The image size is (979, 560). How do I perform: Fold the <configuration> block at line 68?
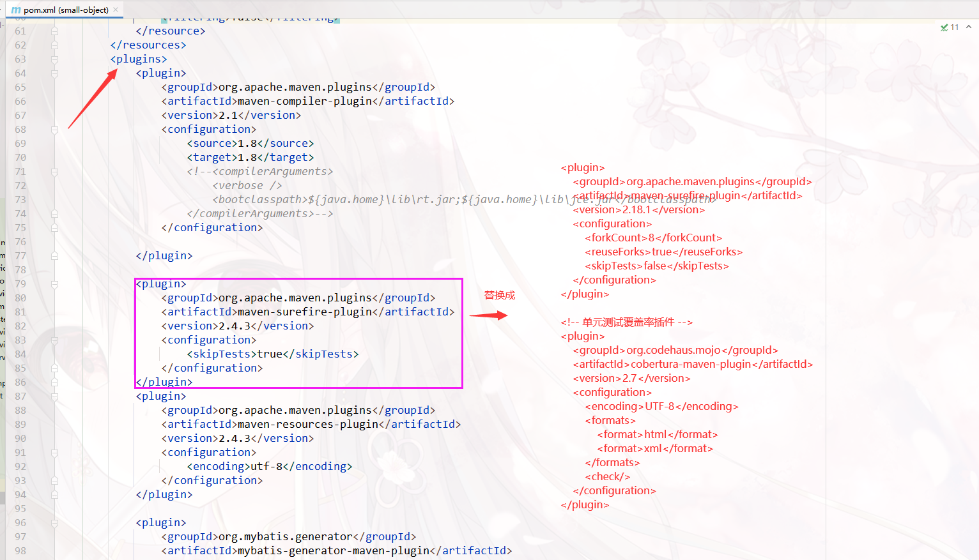click(54, 129)
